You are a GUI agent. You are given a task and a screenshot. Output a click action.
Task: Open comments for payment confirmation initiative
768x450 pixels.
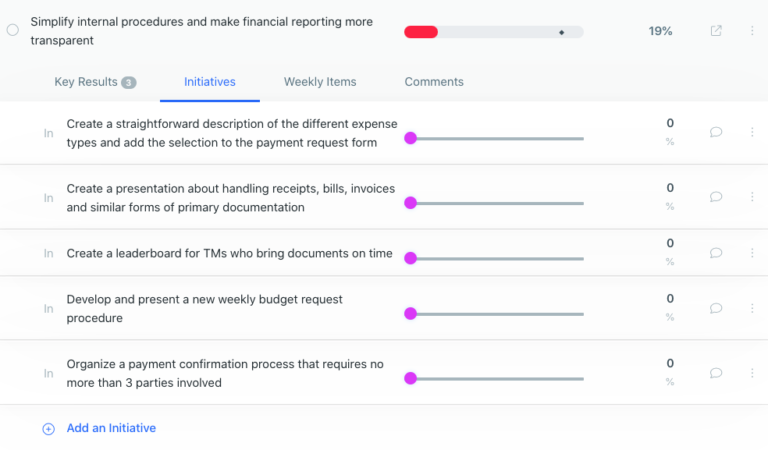tap(716, 373)
